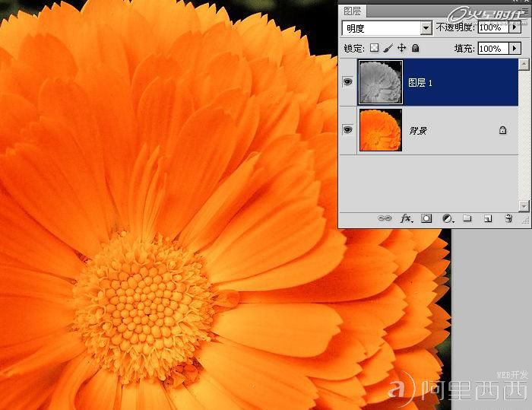This screenshot has height=410, width=532.
Task: Create new fill or adjustment layer
Action: coord(448,218)
